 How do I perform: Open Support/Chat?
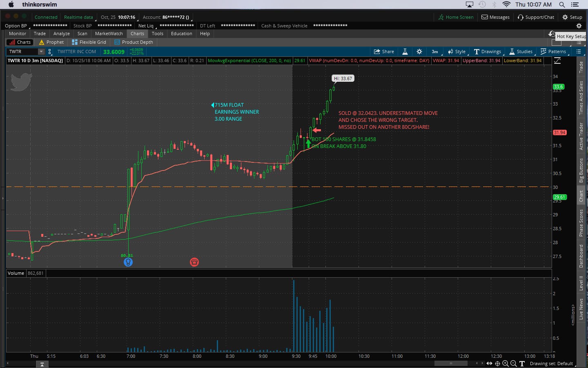(x=536, y=17)
